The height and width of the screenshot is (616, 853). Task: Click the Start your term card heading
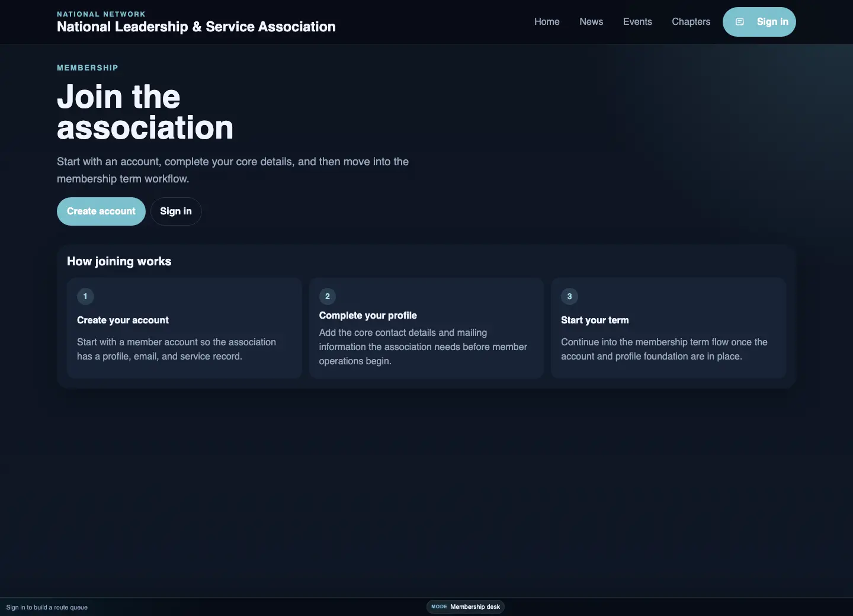(x=595, y=320)
